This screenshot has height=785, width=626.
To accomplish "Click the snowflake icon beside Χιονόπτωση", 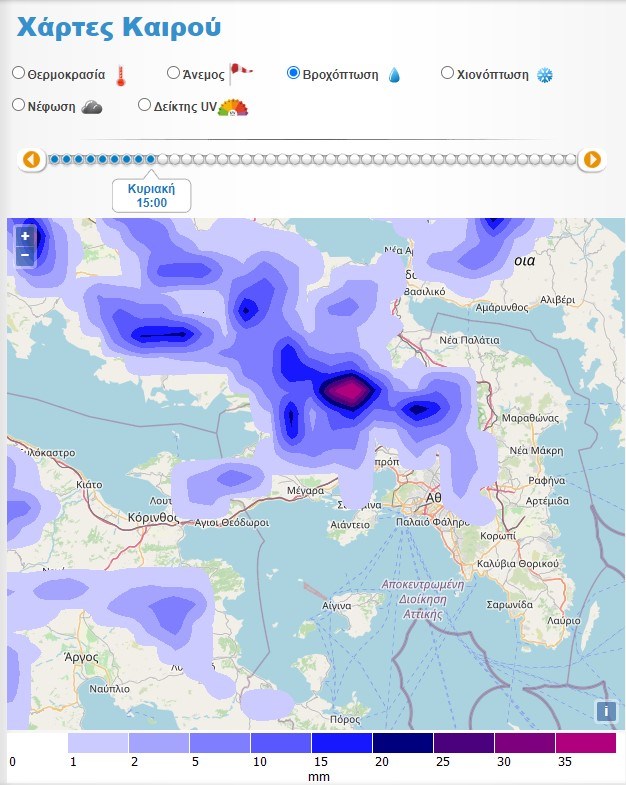I will coord(545,76).
